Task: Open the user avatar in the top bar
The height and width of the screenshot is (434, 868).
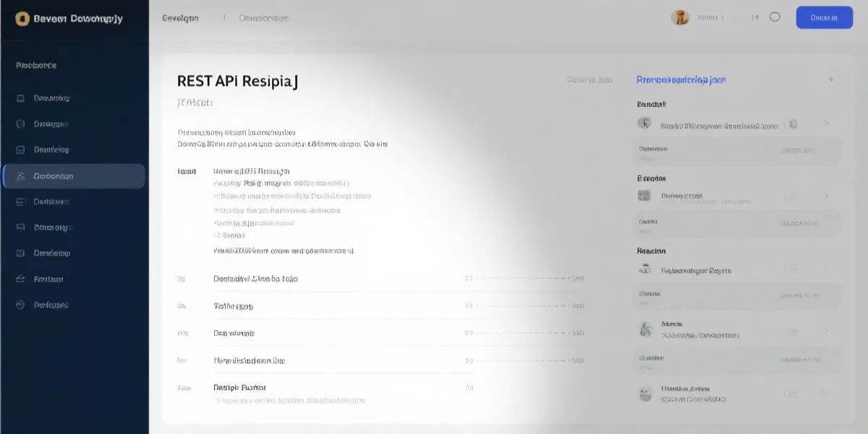Action: click(x=680, y=17)
